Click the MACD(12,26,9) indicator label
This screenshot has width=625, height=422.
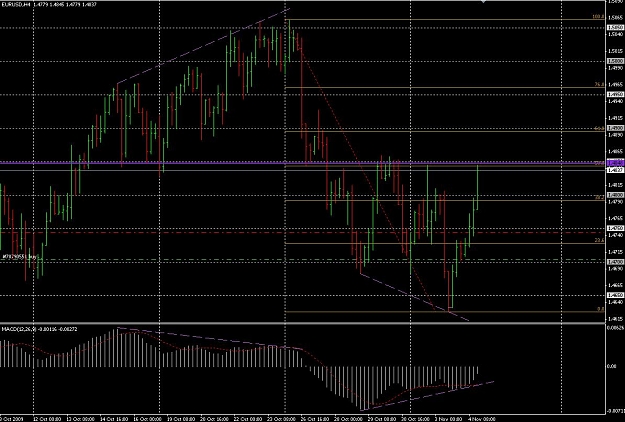[x=18, y=329]
